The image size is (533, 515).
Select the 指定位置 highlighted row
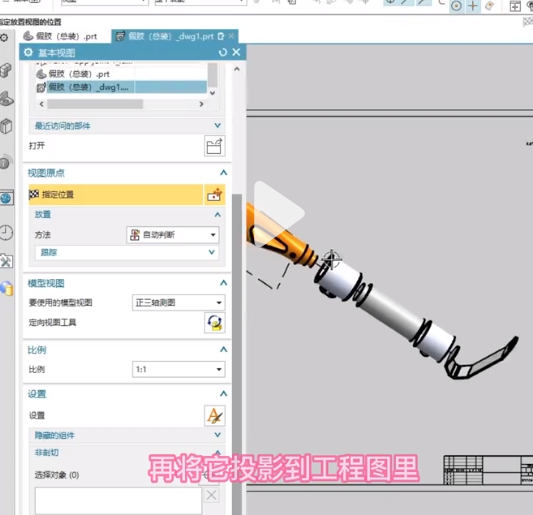(116, 195)
